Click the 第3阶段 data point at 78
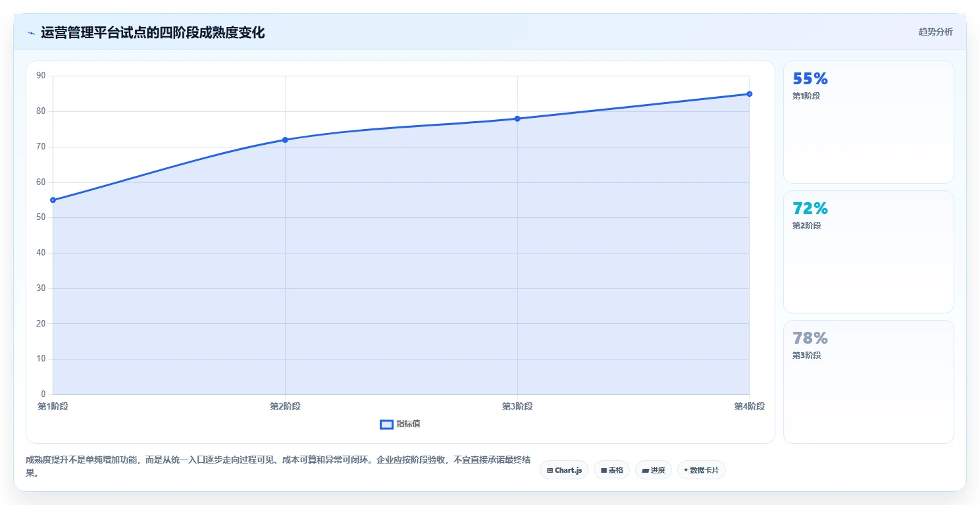 click(x=517, y=119)
